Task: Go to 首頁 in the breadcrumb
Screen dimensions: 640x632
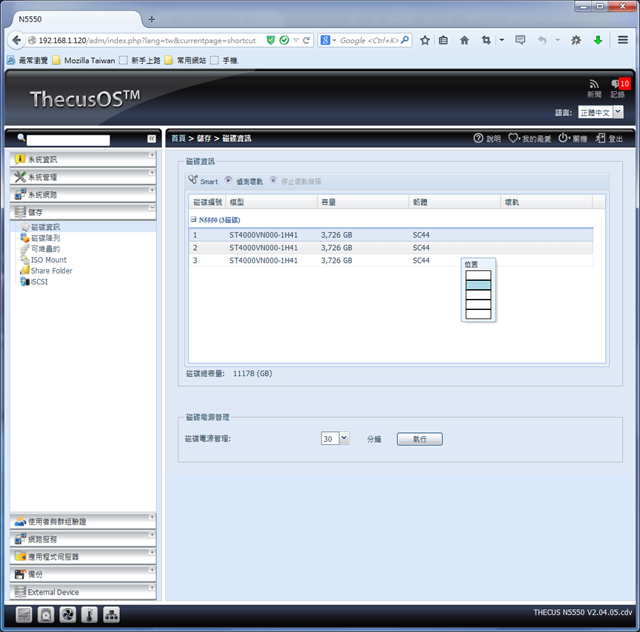Action: [x=178, y=138]
